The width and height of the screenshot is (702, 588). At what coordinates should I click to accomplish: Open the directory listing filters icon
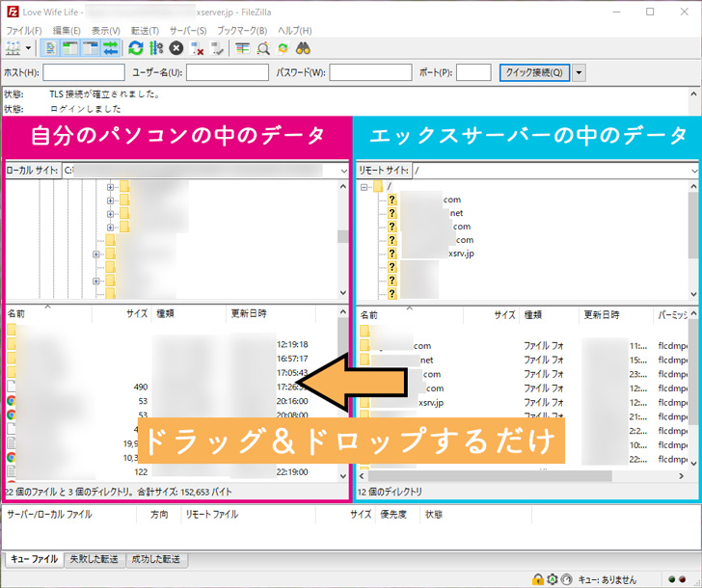point(242,47)
